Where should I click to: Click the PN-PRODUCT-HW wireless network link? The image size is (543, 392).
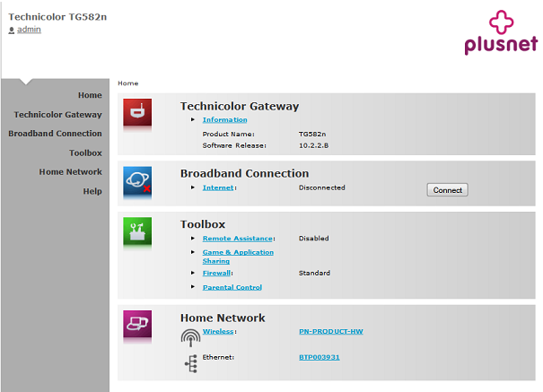[x=330, y=331]
